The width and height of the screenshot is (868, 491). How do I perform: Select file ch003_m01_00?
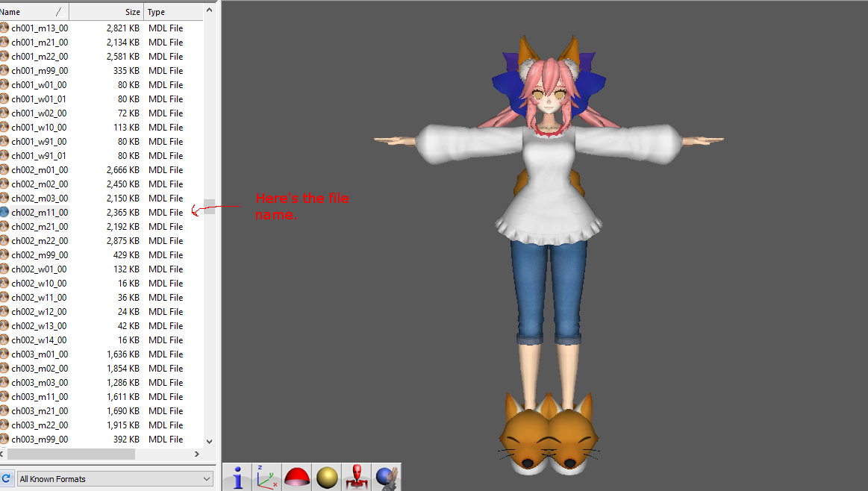[x=40, y=354]
